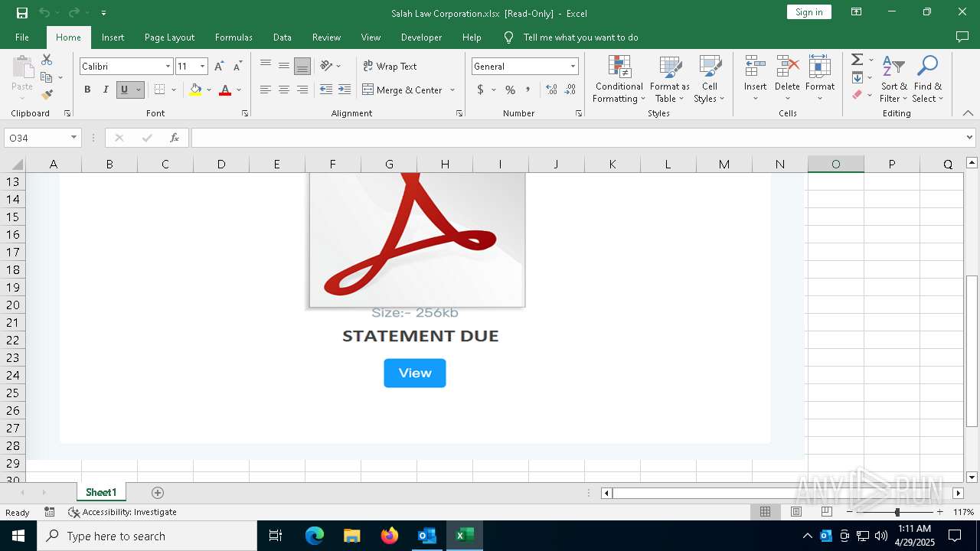Click the Sign in button
This screenshot has height=551, width=980.
tap(808, 11)
